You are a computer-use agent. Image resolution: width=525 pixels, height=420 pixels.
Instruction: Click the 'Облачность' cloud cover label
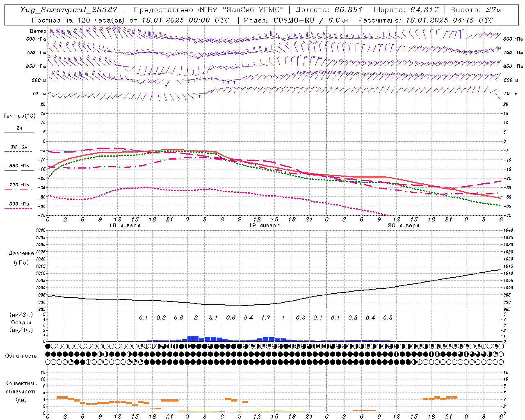[x=21, y=356]
